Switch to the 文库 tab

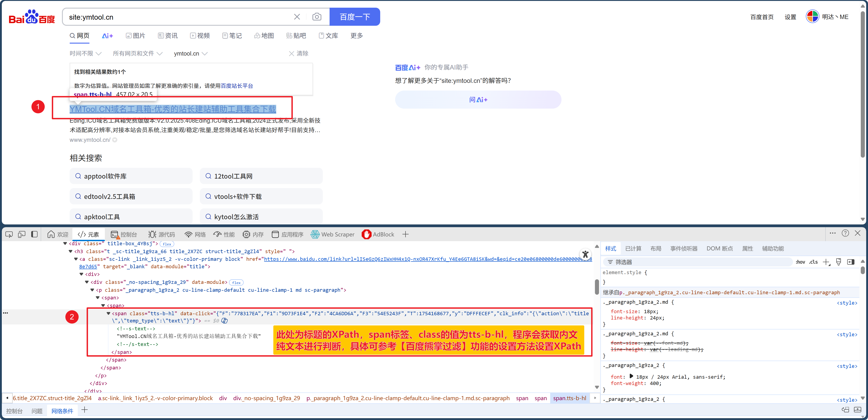coord(328,36)
